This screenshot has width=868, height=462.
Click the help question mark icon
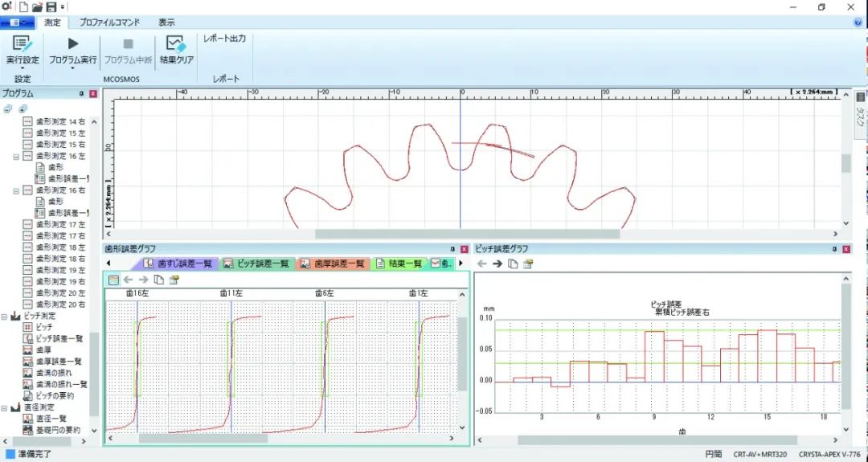pos(858,22)
